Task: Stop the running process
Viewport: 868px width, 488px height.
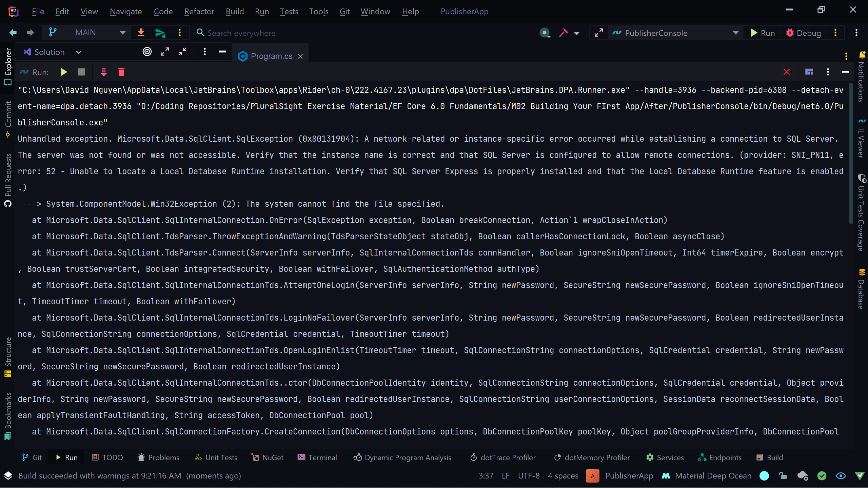Action: click(x=81, y=72)
